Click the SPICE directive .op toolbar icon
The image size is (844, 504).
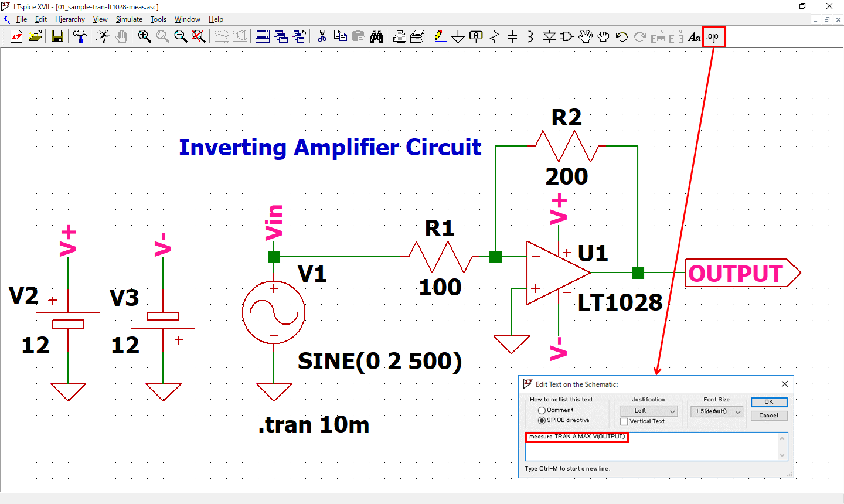click(x=713, y=37)
